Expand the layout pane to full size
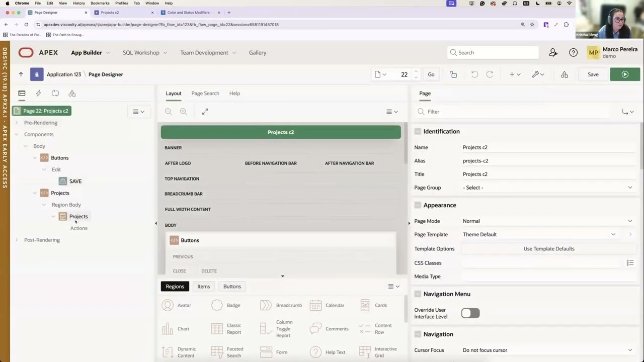 click(205, 112)
